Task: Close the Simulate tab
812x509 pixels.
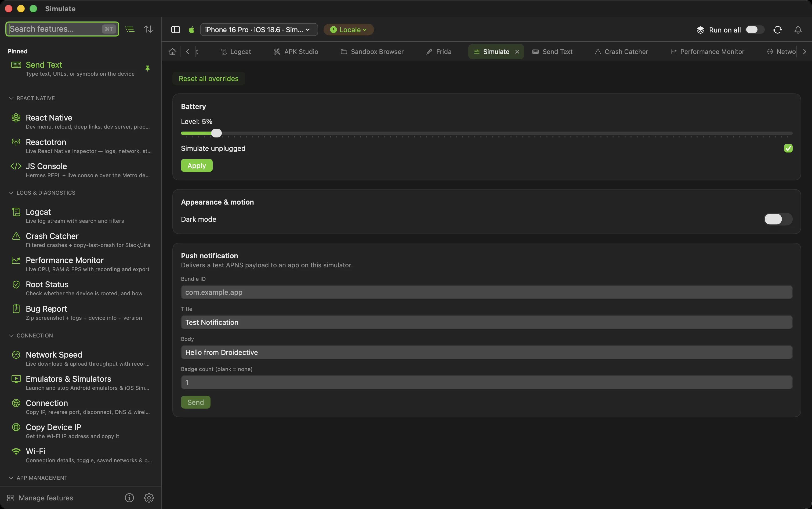Action: [x=517, y=52]
